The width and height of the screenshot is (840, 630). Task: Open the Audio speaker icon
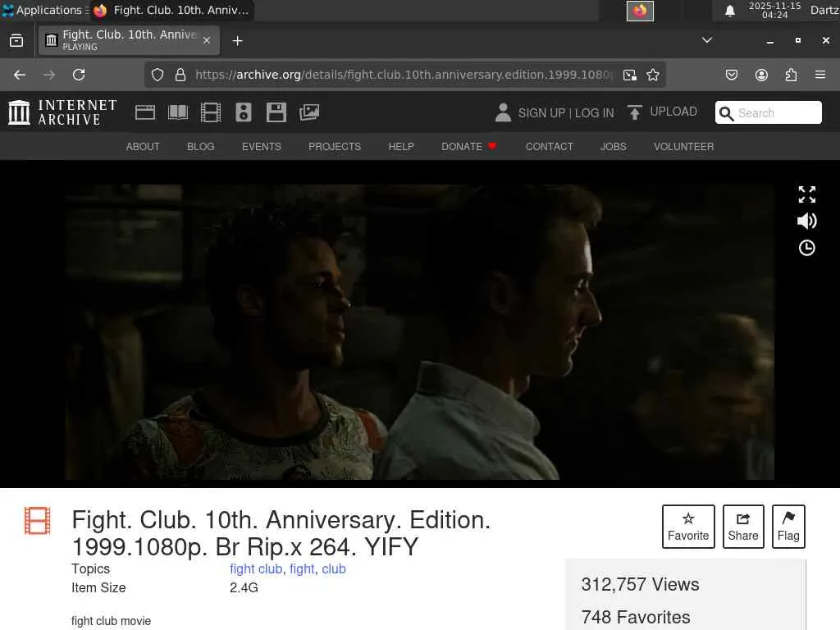pos(243,112)
